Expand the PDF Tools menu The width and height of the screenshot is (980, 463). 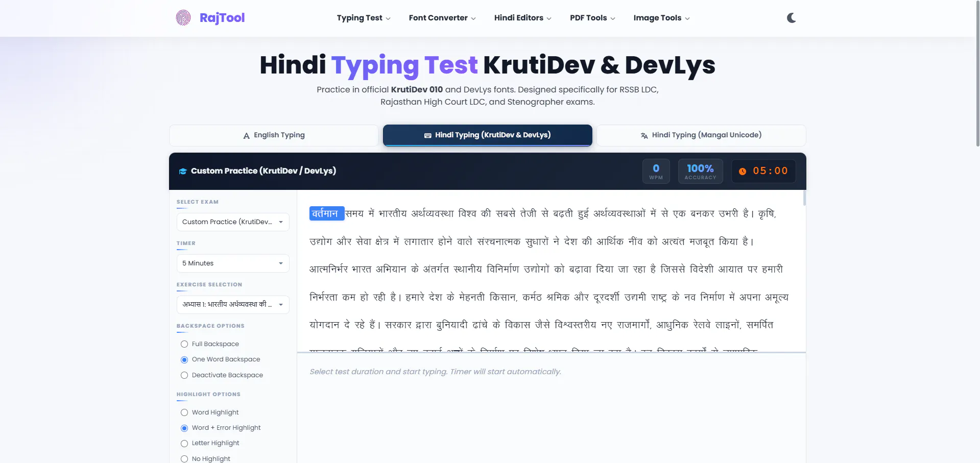click(x=592, y=18)
